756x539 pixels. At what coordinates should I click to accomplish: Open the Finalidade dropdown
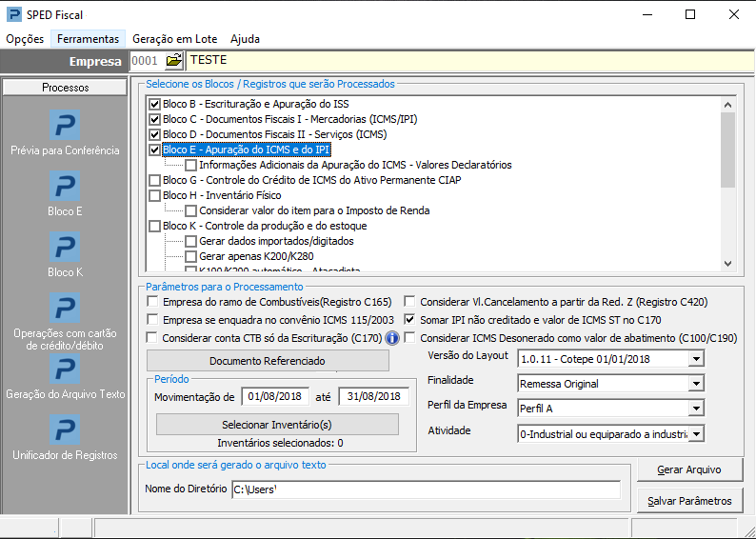pos(696,384)
